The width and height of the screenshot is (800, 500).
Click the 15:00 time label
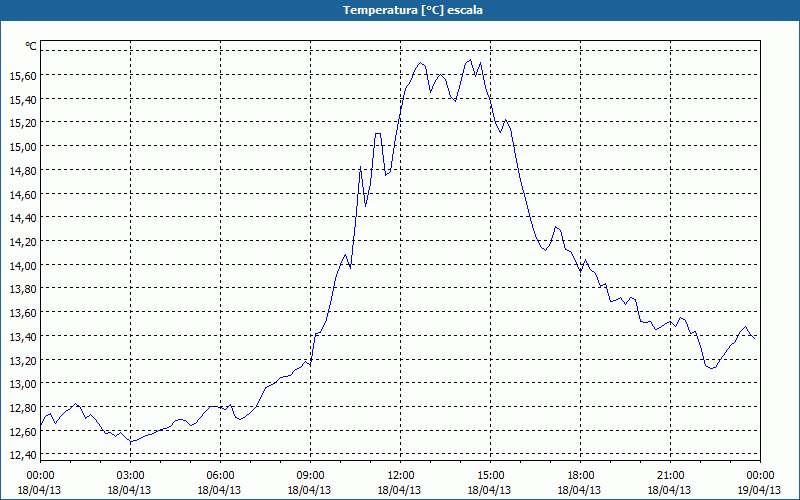click(x=490, y=476)
